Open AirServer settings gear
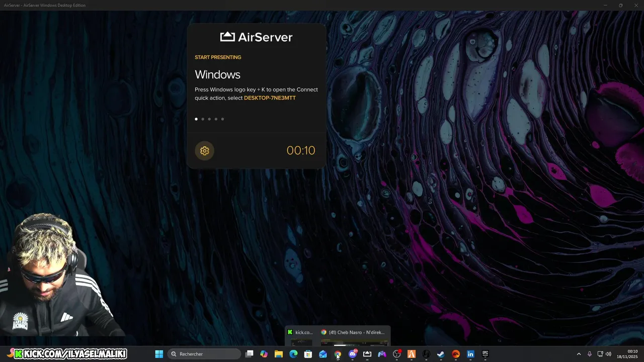The height and width of the screenshot is (362, 644). point(204,150)
